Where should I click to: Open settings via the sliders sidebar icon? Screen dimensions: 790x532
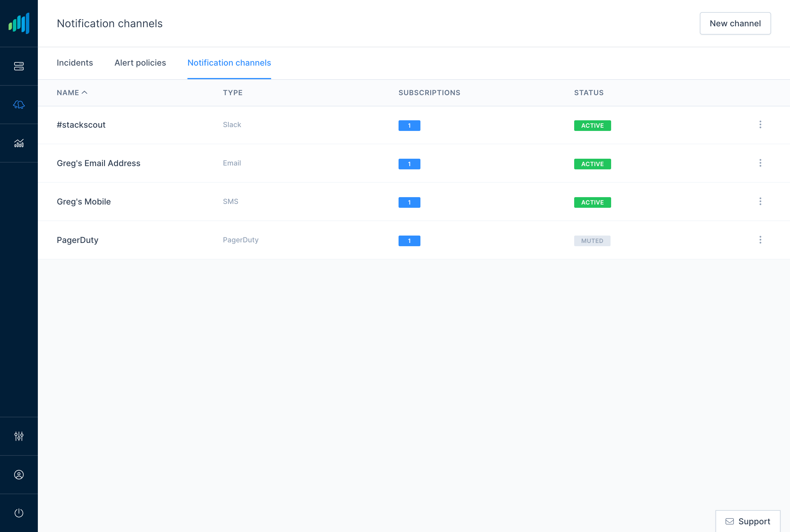point(19,436)
